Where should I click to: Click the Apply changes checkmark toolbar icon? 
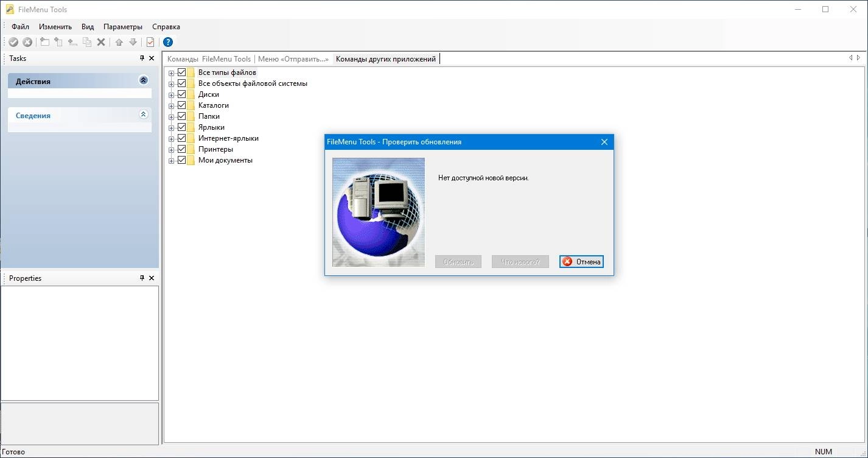point(13,42)
